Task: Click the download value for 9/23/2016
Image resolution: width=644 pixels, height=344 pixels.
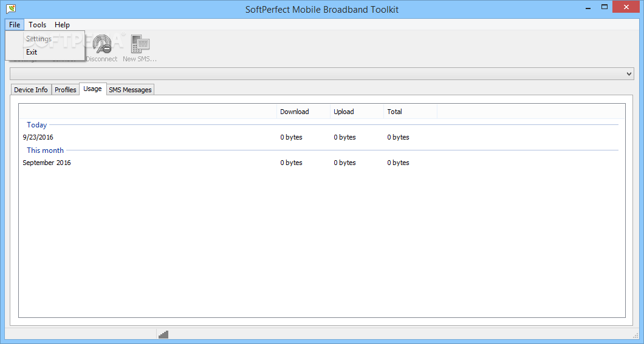Action: pos(291,137)
